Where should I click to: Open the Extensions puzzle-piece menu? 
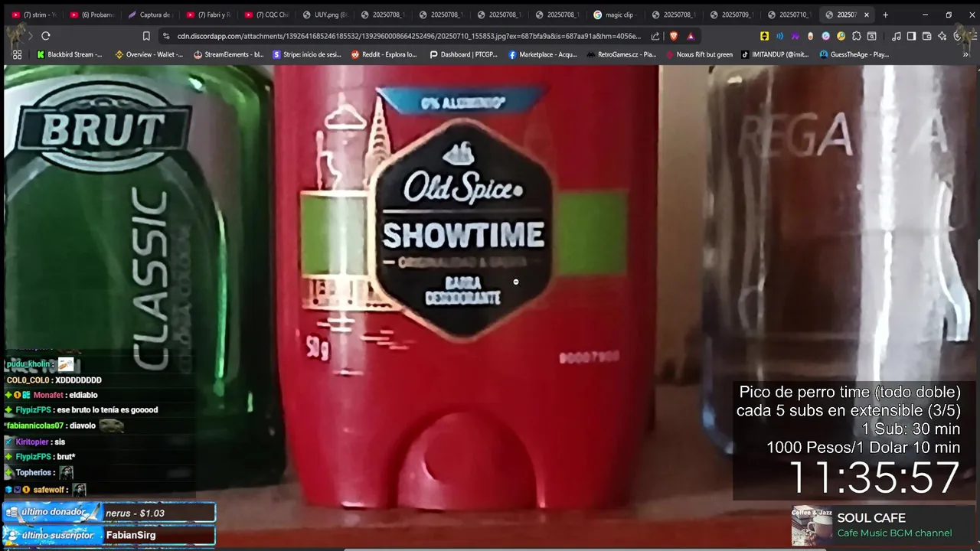[x=856, y=36]
